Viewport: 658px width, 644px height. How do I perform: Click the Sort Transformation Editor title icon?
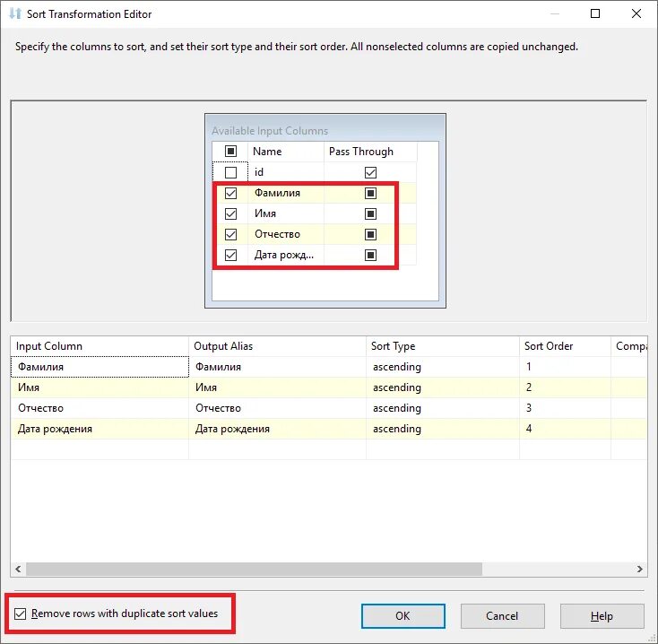15,13
